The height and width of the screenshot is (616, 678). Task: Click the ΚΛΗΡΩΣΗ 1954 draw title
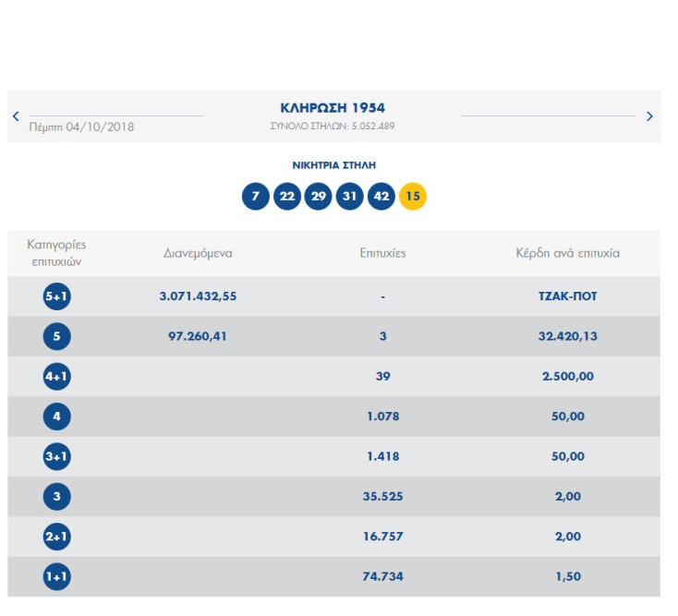pyautogui.click(x=333, y=108)
